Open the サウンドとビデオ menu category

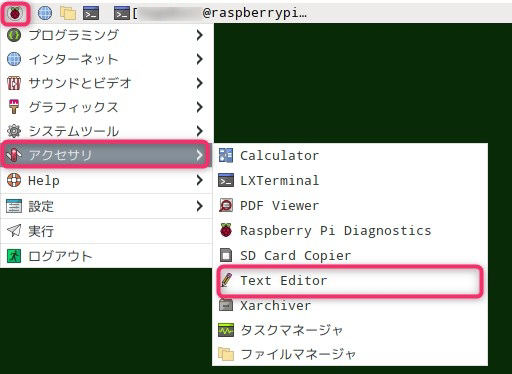tap(106, 83)
